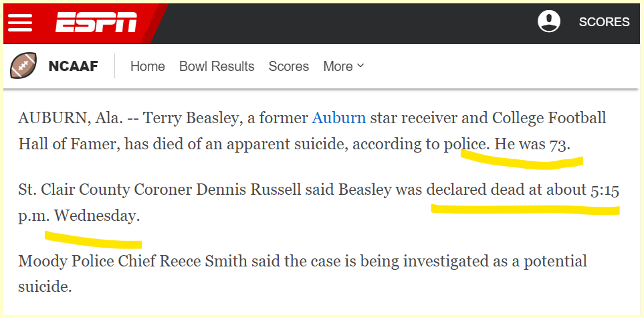Open the hamburger navigation menu

[x=20, y=22]
